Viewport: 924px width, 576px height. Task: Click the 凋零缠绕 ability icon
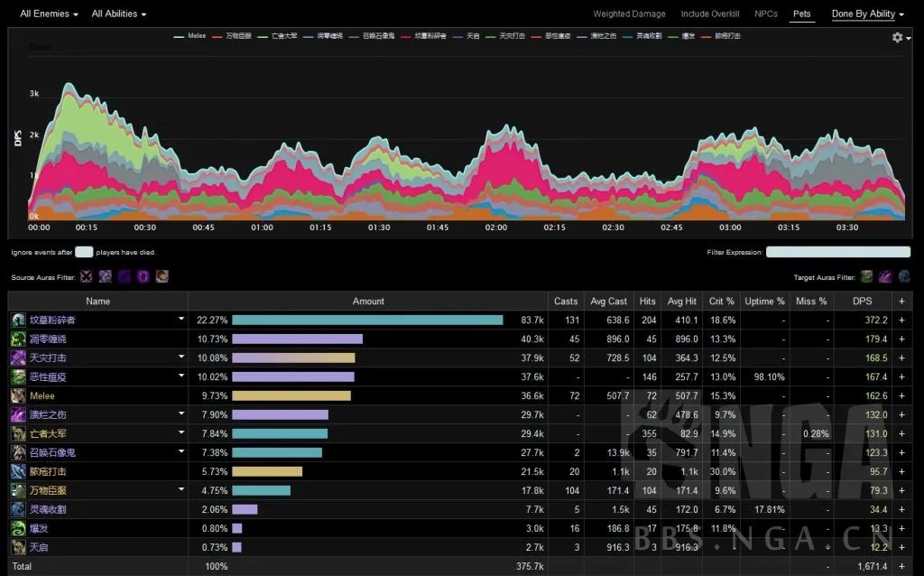pos(18,339)
